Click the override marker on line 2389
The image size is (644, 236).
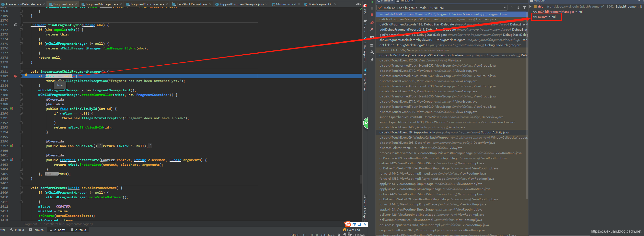click(11, 109)
